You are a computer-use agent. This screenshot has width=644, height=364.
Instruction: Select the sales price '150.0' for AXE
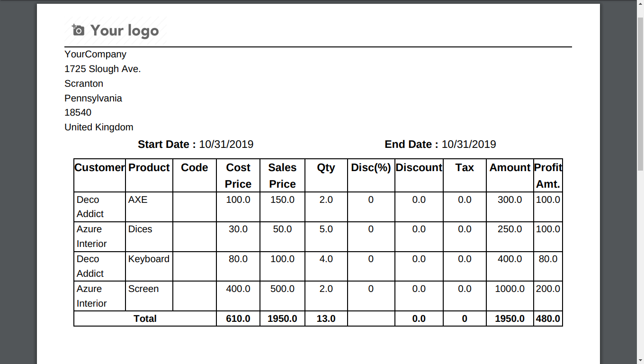click(x=282, y=200)
